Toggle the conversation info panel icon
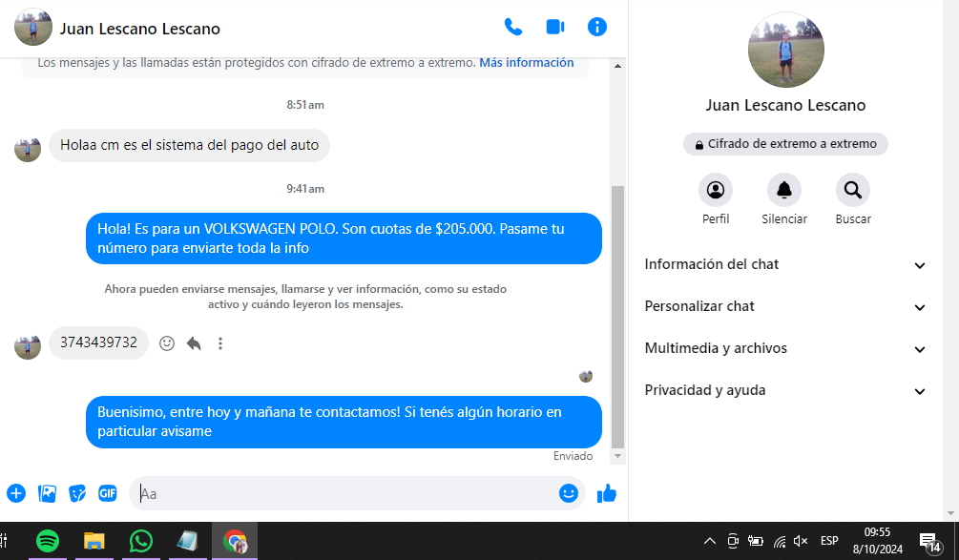This screenshot has height=560, width=959. coord(597,27)
